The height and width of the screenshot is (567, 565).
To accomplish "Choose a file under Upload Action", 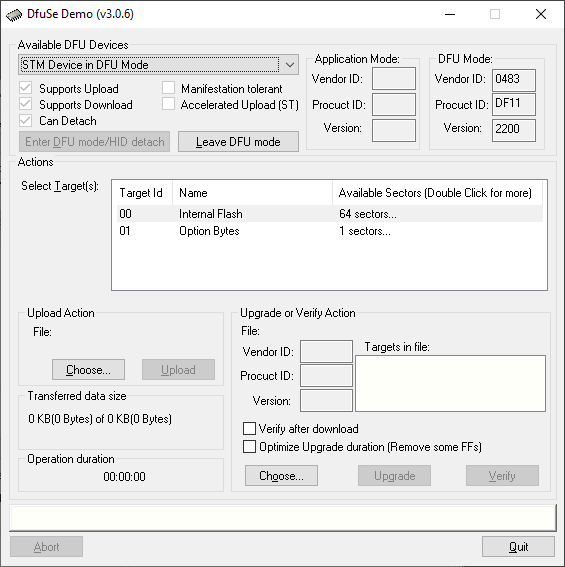I will [88, 370].
